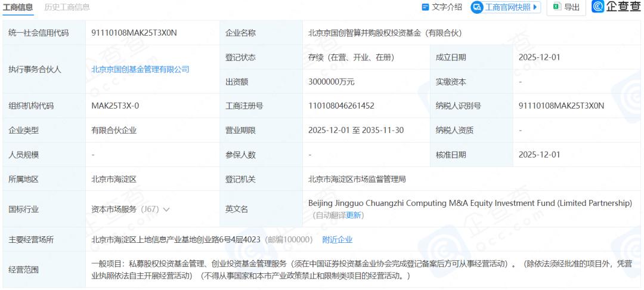The image size is (644, 290).
Task: Click the capital amount 3000000万元
Action: point(331,82)
